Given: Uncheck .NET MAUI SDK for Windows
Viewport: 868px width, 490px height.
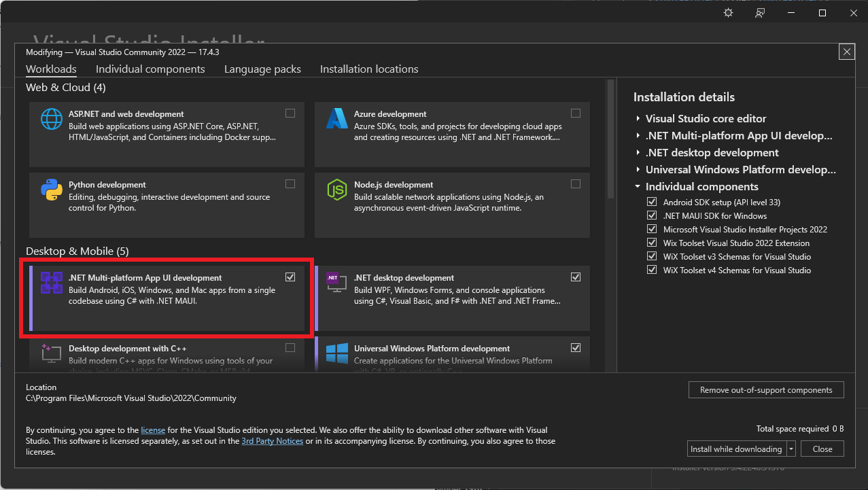Looking at the screenshot, I should (x=652, y=215).
